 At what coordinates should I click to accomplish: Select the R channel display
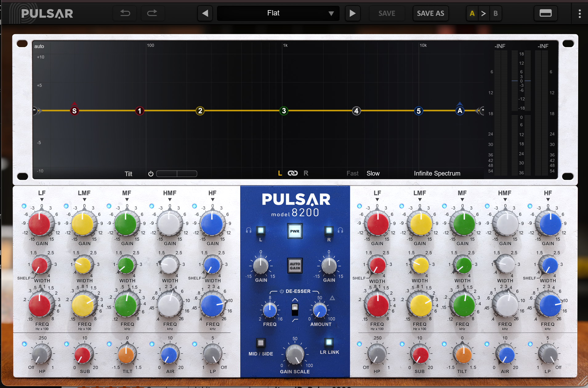pyautogui.click(x=306, y=173)
